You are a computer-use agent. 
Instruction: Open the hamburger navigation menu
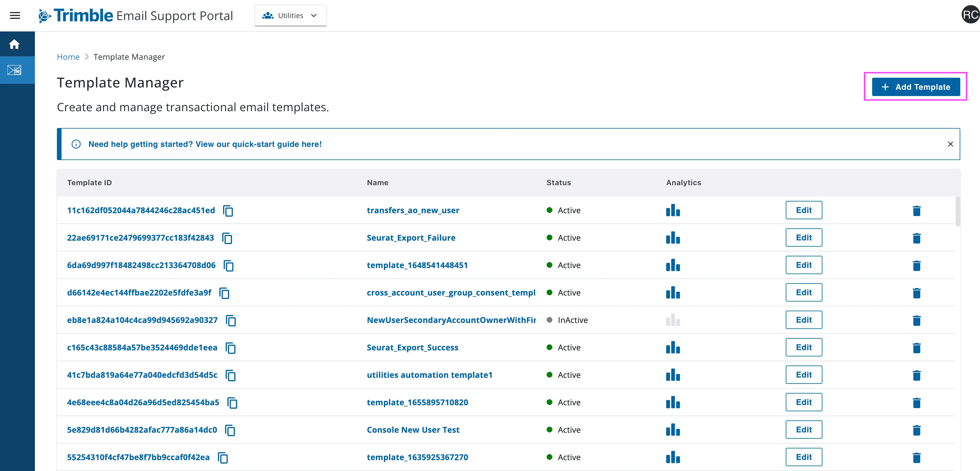pyautogui.click(x=15, y=16)
